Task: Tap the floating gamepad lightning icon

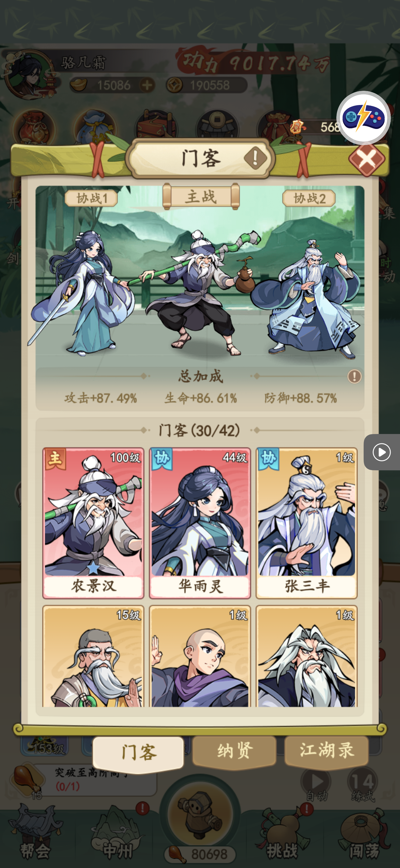Action: 363,118
